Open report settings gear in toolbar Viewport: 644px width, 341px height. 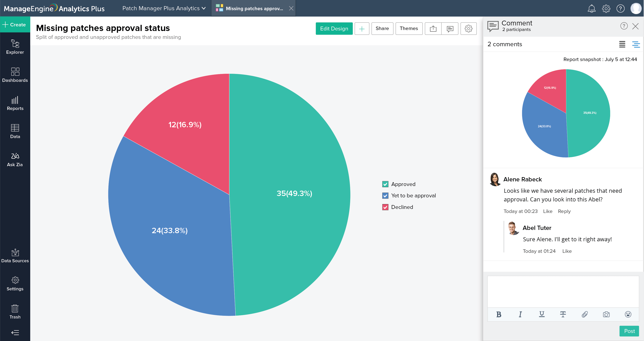(468, 28)
